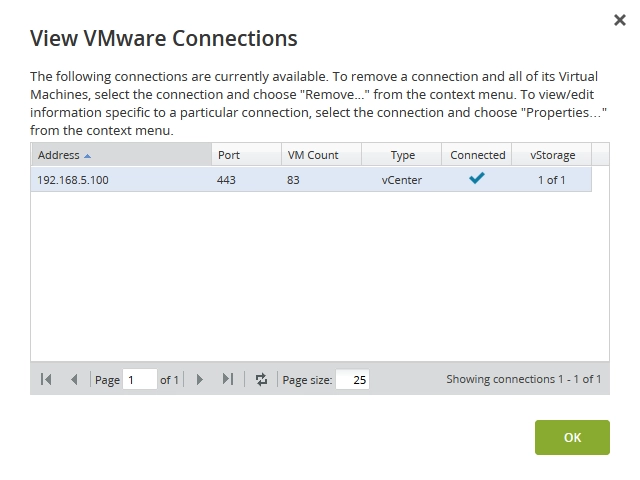Go to next page arrow
640x480 pixels.
[200, 380]
